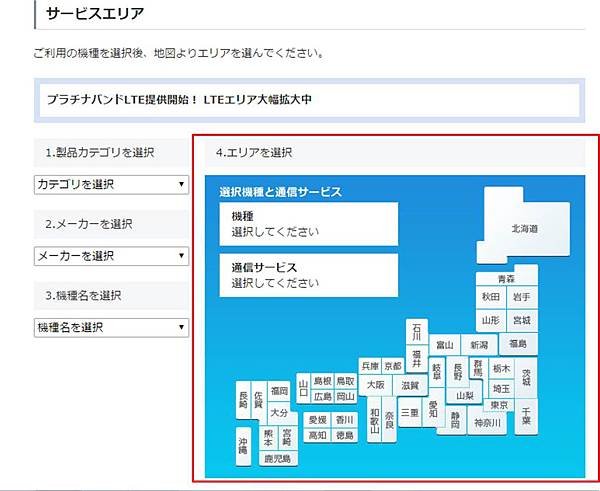600x491 pixels.
Task: Open the カテゴリを選択 dropdown
Action: (x=111, y=185)
